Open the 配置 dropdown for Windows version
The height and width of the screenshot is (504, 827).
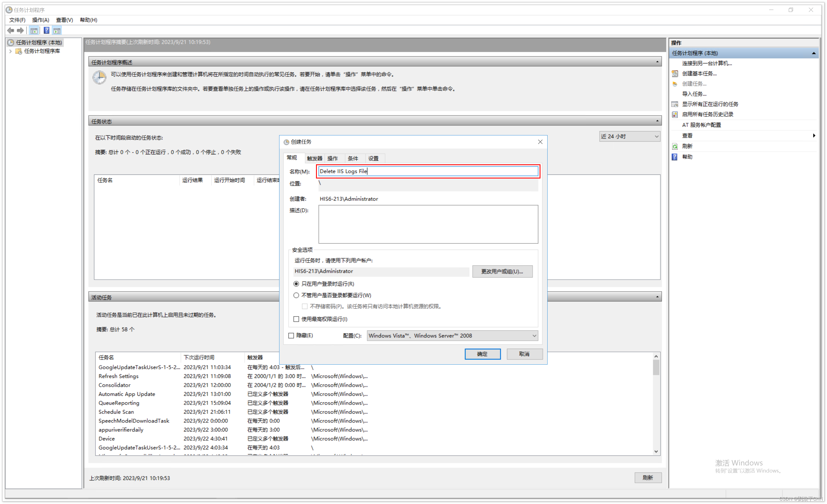(452, 335)
